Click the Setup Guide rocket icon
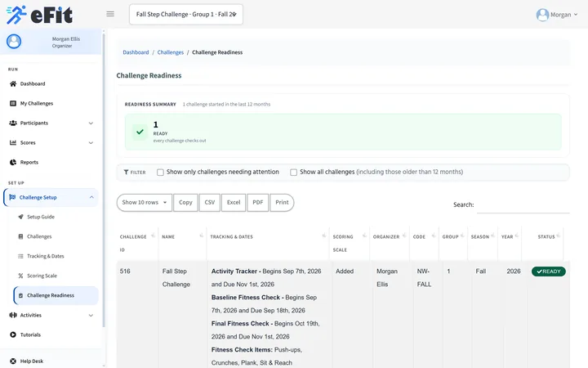The width and height of the screenshot is (588, 368). [20, 217]
